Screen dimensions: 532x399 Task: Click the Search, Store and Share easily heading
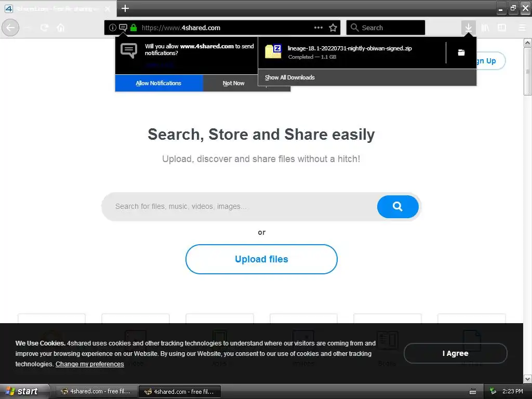point(261,135)
